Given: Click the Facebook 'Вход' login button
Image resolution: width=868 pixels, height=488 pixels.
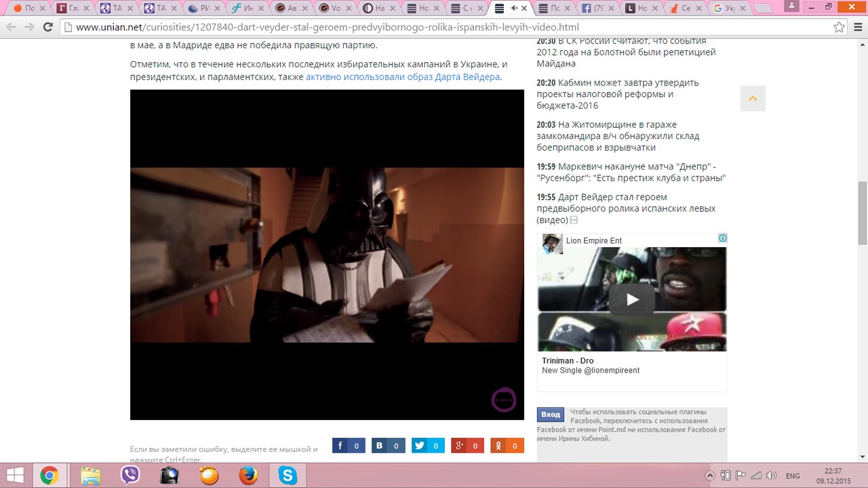Looking at the screenshot, I should coord(551,414).
